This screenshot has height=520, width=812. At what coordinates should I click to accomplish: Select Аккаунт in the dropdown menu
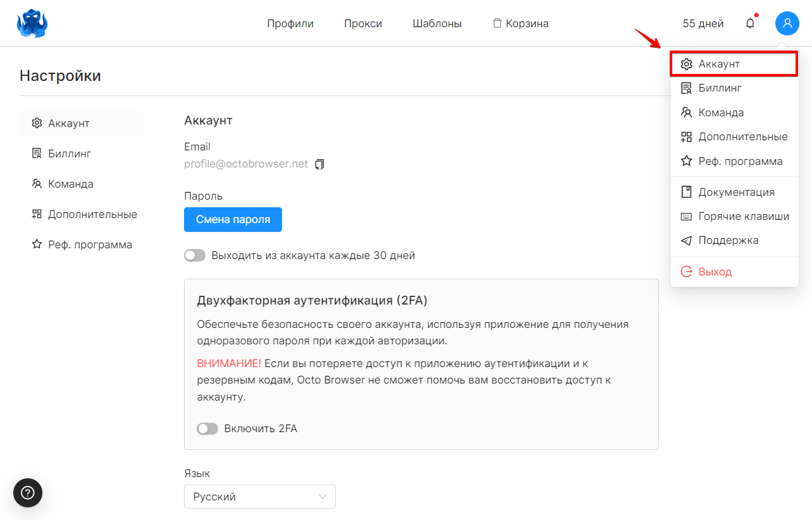(734, 64)
